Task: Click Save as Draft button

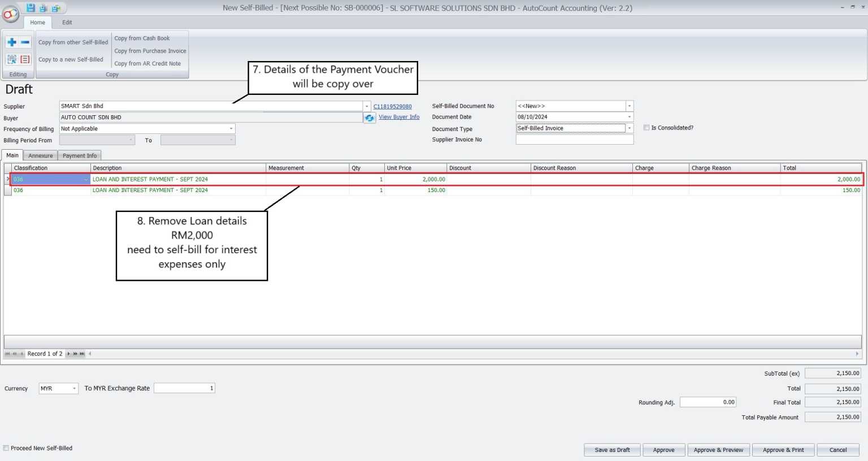Action: click(x=612, y=450)
